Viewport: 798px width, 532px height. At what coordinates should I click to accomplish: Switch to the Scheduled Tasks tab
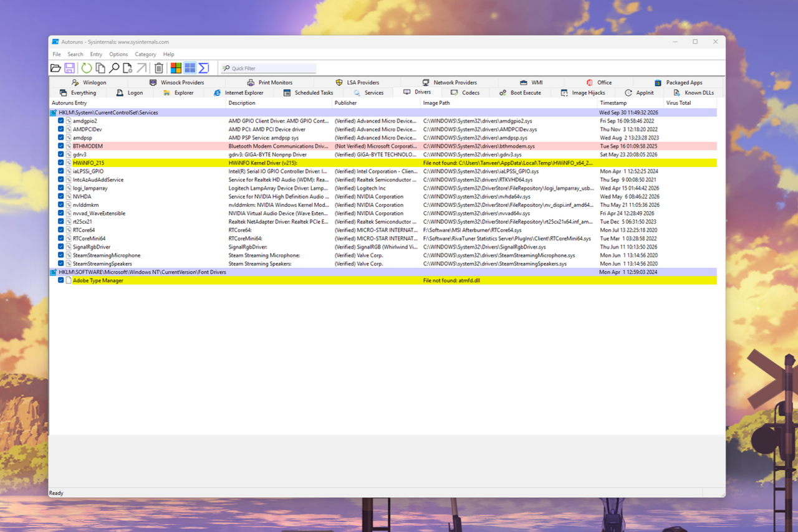point(308,93)
